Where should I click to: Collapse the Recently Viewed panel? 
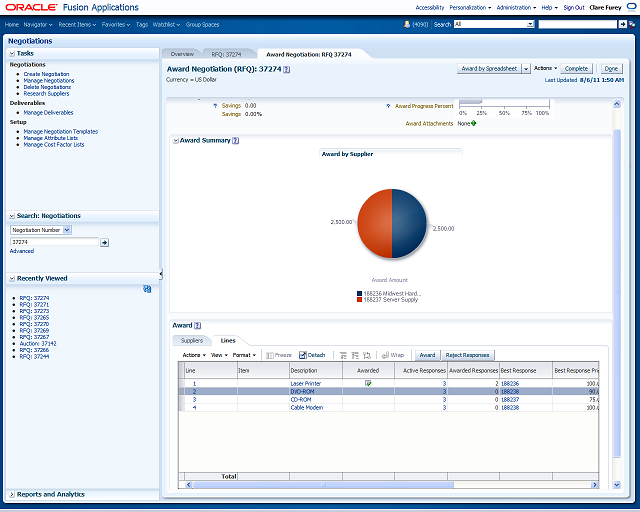(x=12, y=278)
